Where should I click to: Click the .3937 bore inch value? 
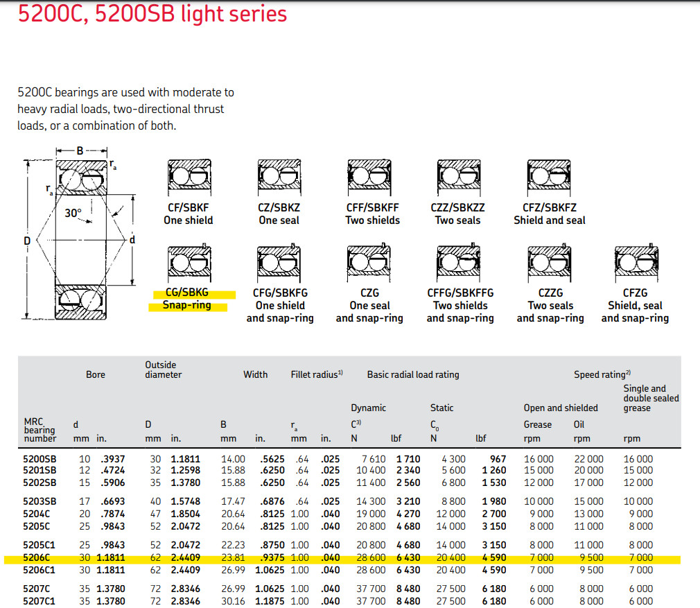coord(112,459)
